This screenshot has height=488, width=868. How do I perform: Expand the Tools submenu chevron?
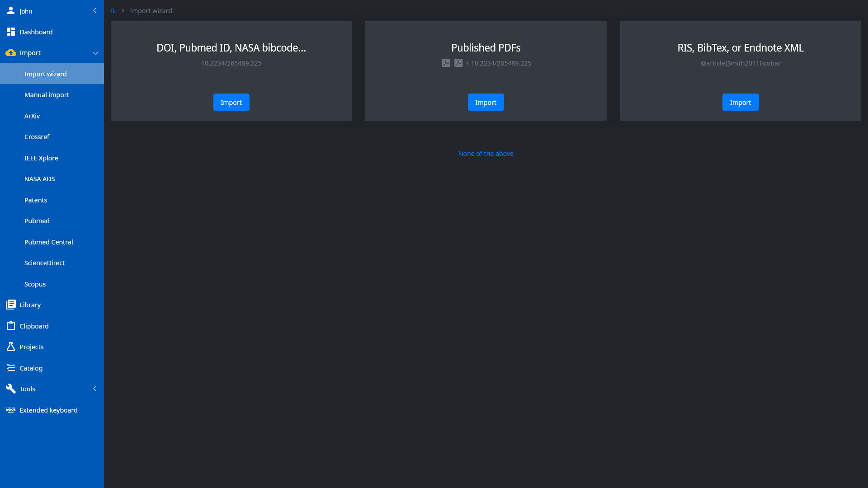95,389
